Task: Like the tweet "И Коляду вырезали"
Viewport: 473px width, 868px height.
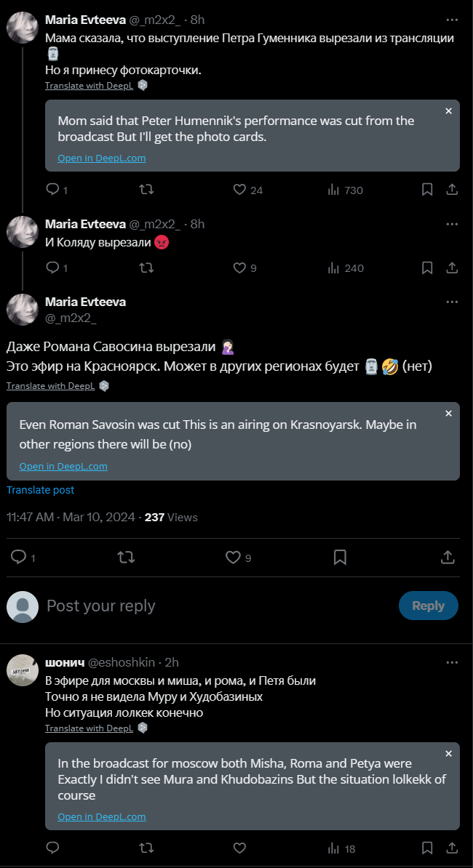Action: [x=239, y=268]
